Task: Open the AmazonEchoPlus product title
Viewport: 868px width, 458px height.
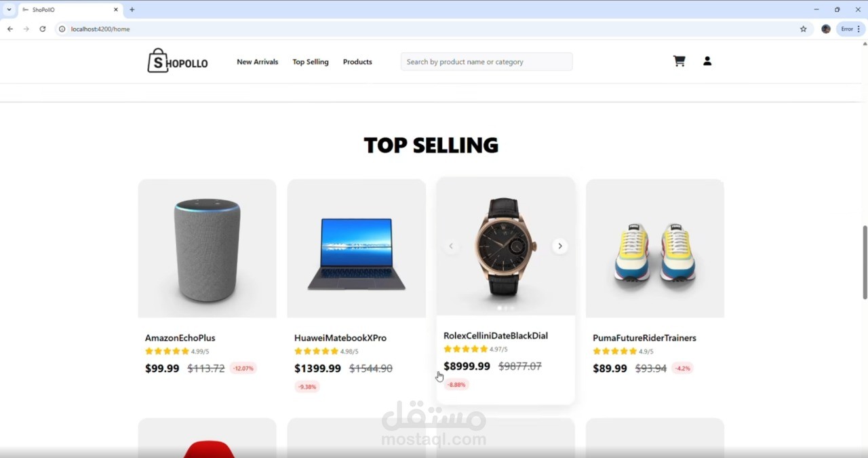Action: [180, 338]
